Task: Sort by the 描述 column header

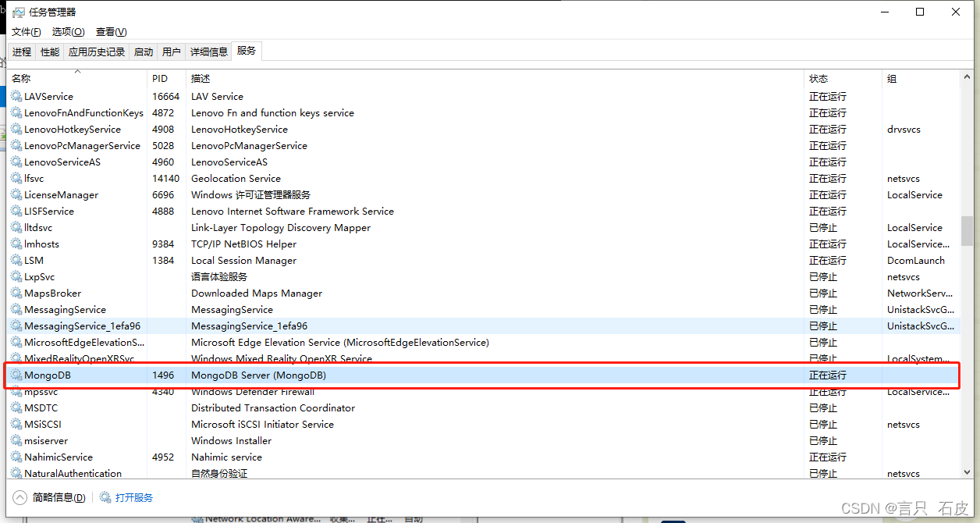Action: click(x=495, y=78)
